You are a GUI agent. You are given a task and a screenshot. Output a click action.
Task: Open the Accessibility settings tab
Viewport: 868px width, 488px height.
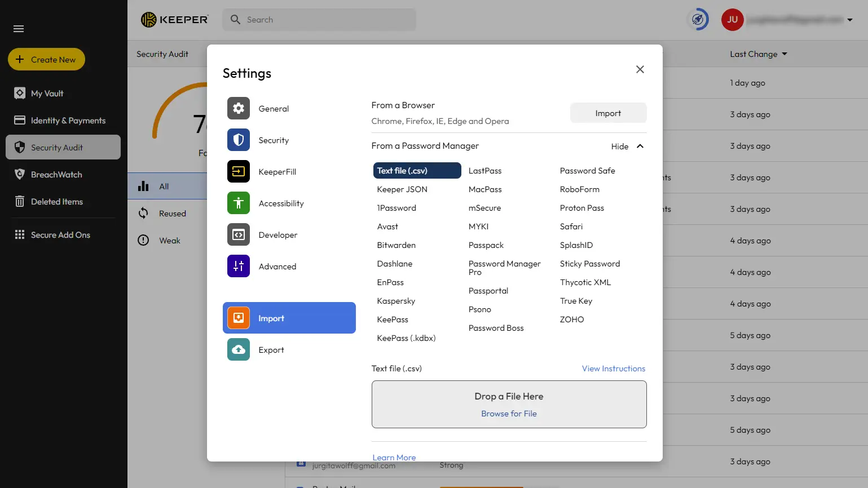coord(289,203)
